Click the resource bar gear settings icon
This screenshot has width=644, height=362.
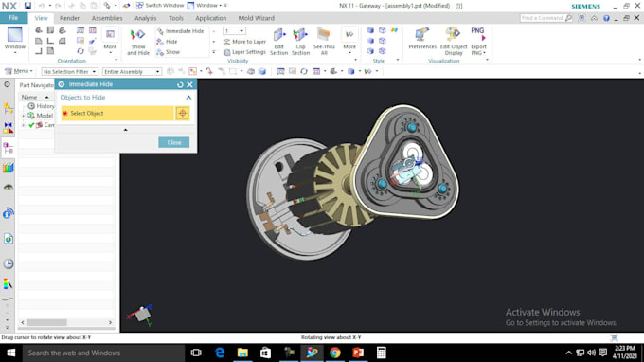point(7,84)
